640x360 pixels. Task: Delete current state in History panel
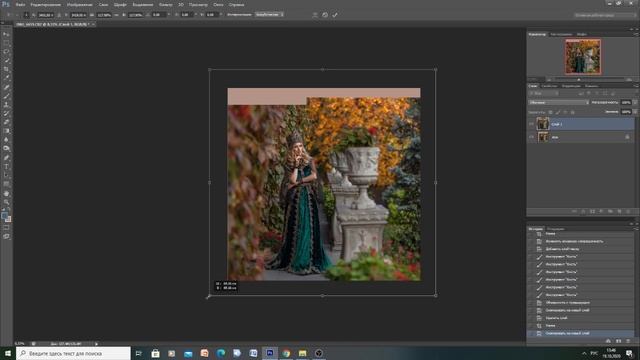click(628, 341)
